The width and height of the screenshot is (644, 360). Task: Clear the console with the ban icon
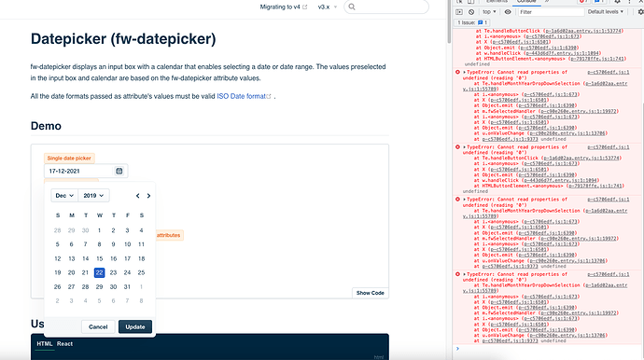coord(471,12)
